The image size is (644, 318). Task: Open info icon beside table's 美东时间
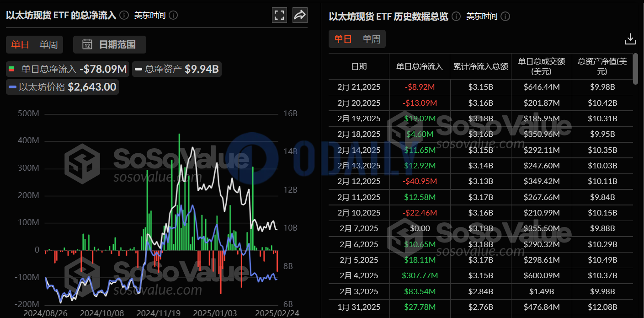coord(505,16)
